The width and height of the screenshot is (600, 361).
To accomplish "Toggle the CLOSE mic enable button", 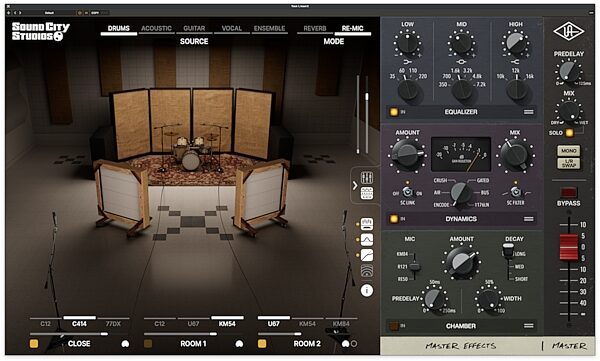I will pyautogui.click(x=34, y=343).
